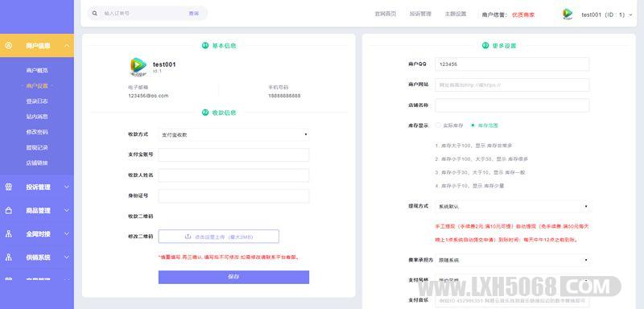Select the 实际库存 radio button
644x309 pixels.
tap(438, 126)
